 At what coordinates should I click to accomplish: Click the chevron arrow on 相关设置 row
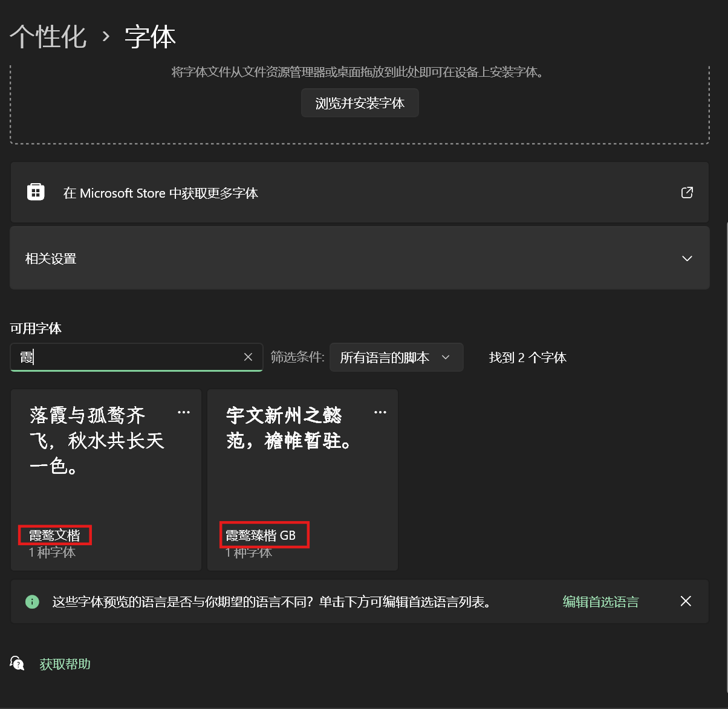(x=687, y=259)
